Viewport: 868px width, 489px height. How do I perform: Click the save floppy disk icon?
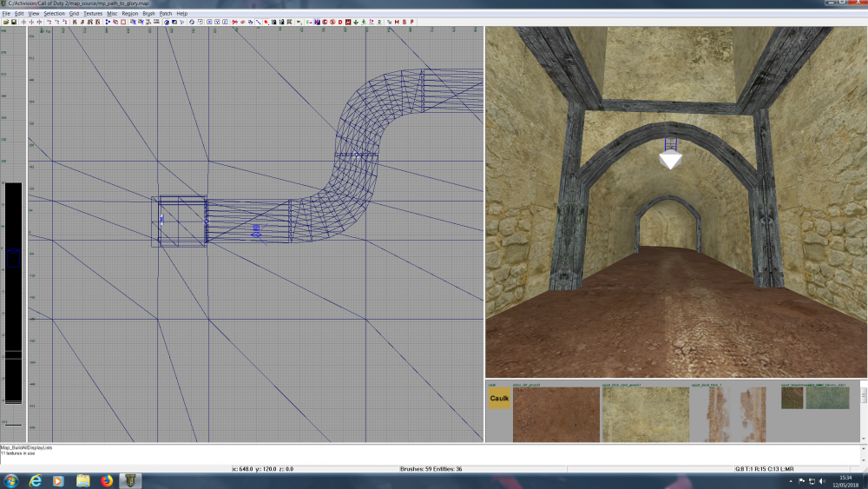point(15,22)
